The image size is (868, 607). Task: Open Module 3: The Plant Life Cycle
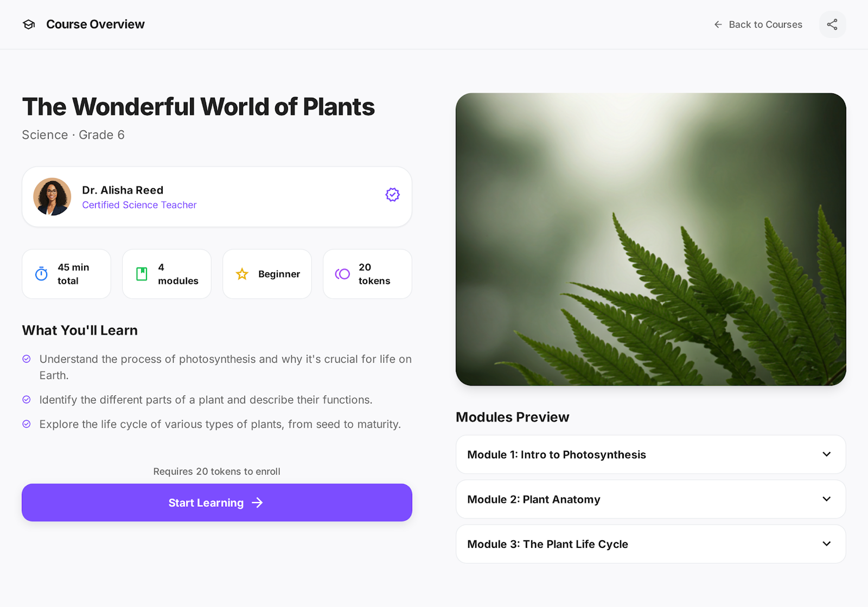pos(650,544)
